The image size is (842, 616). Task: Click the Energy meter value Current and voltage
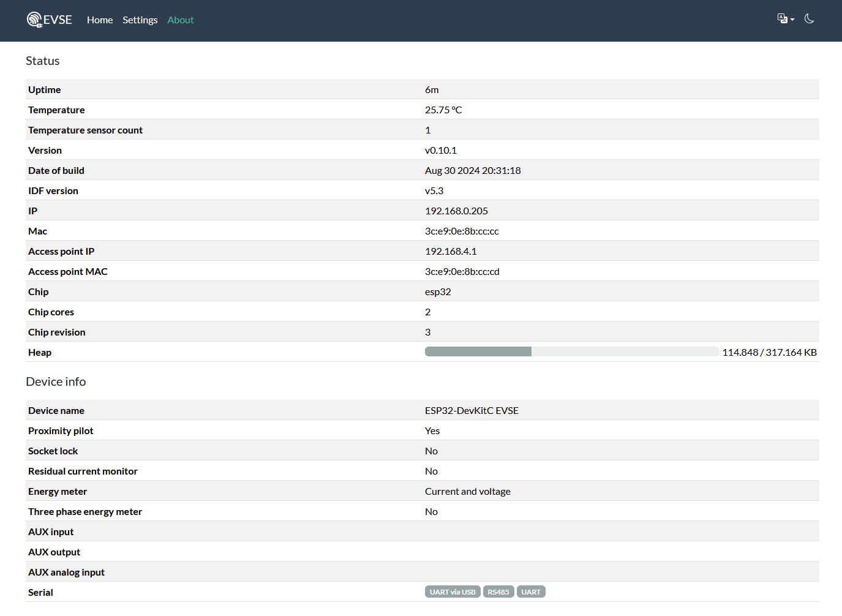468,491
